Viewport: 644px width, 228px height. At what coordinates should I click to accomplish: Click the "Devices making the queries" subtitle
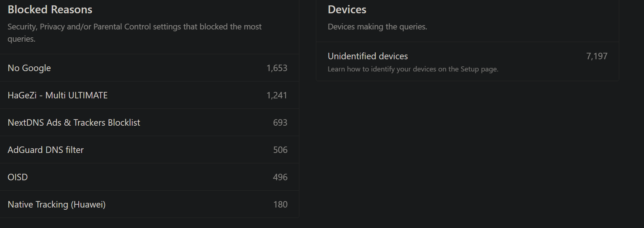coord(377,27)
